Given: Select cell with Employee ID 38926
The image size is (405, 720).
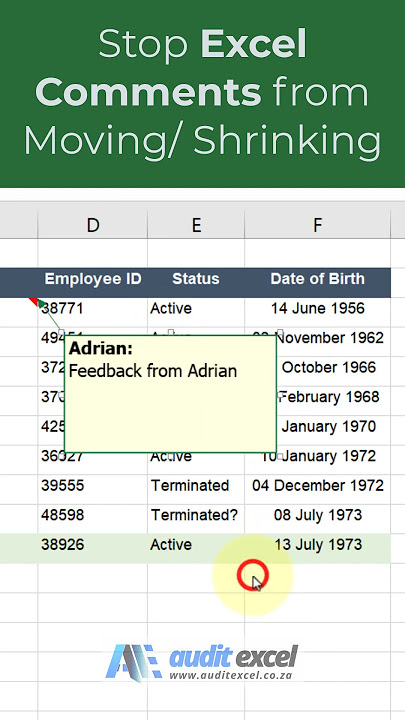Looking at the screenshot, I should (93, 545).
